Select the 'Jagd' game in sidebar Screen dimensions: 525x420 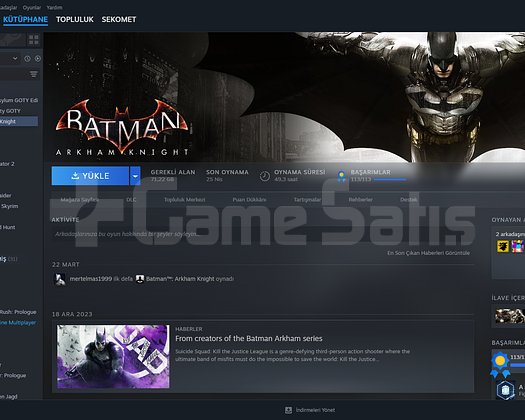coord(9,397)
